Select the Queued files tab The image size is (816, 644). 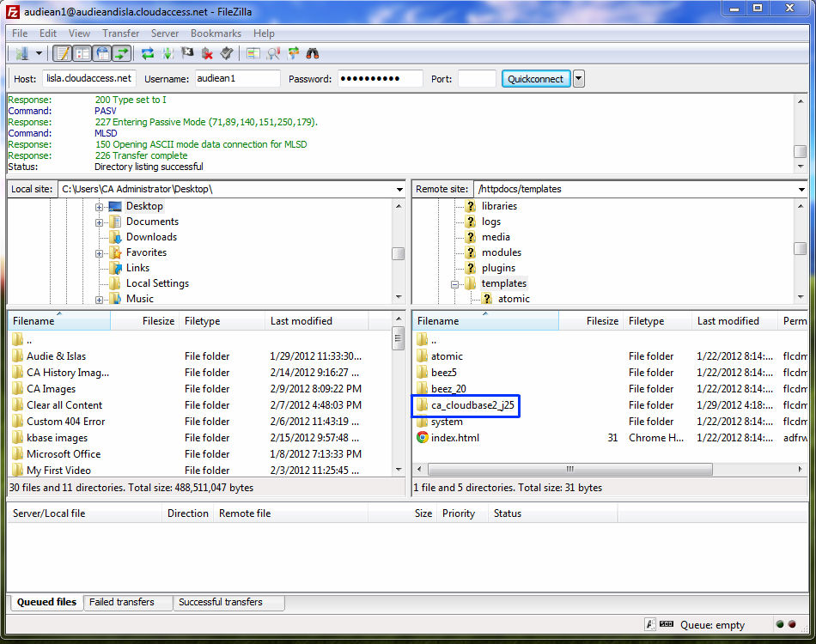[x=46, y=602]
